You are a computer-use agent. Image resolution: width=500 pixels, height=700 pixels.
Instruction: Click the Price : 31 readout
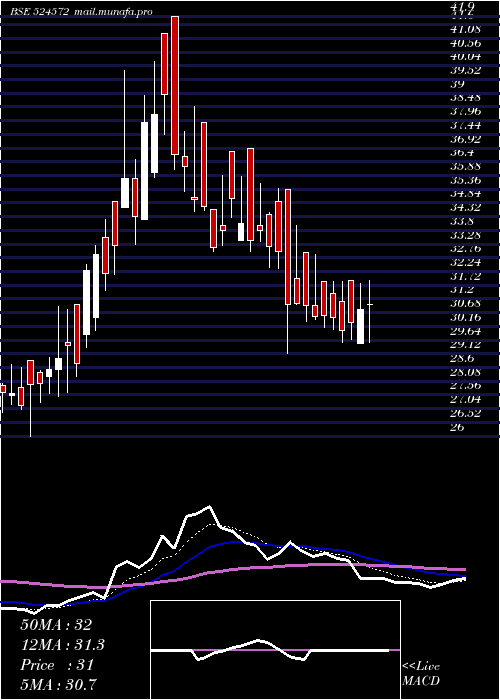click(x=57, y=665)
